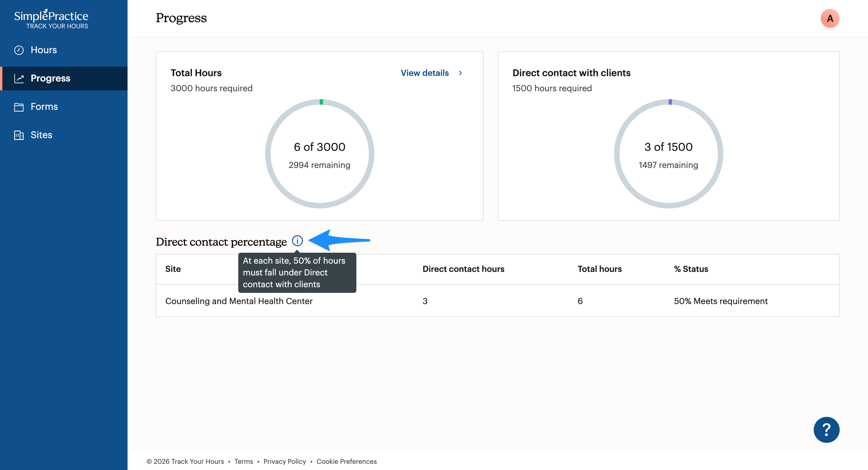Click the Progress chart icon in sidebar
The height and width of the screenshot is (470, 868).
(x=19, y=78)
